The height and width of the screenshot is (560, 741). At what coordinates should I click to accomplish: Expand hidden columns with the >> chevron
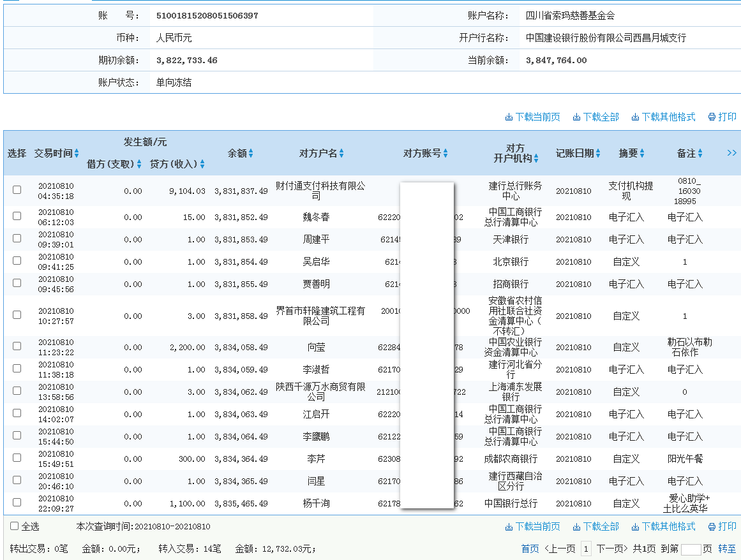732,153
